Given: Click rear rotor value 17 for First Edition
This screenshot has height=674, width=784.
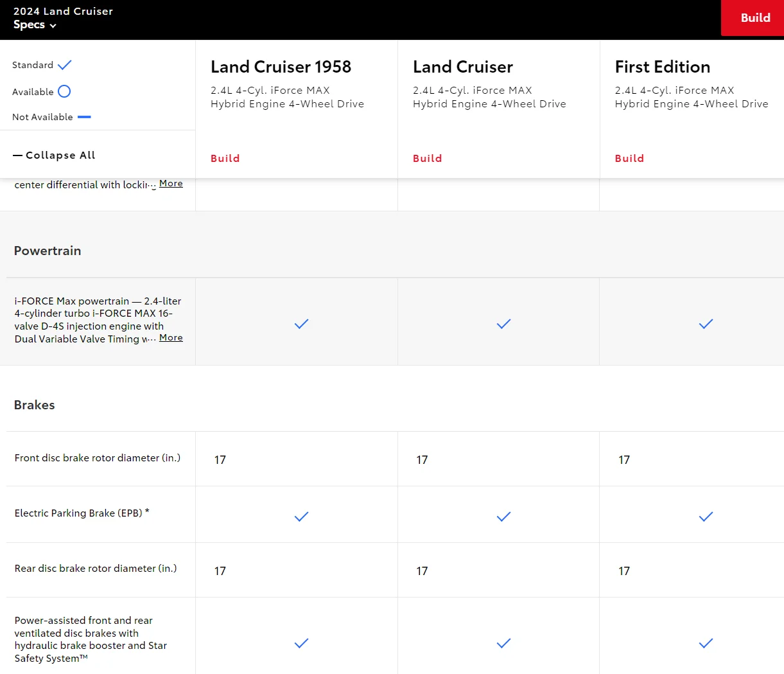Looking at the screenshot, I should click(x=624, y=571).
